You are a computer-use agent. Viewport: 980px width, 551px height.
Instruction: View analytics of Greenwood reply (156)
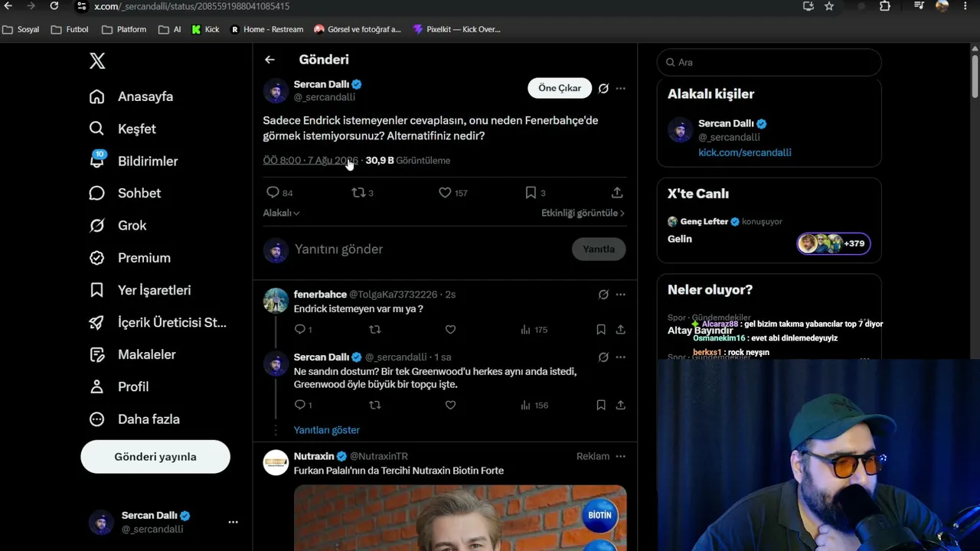[x=534, y=405]
